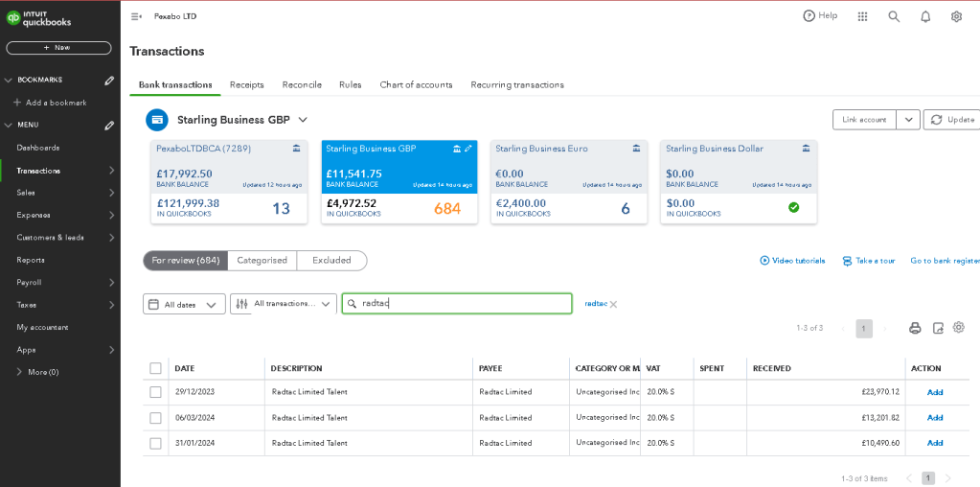Open the All dates dropdown
Screen dimensions: 980x487
point(184,305)
